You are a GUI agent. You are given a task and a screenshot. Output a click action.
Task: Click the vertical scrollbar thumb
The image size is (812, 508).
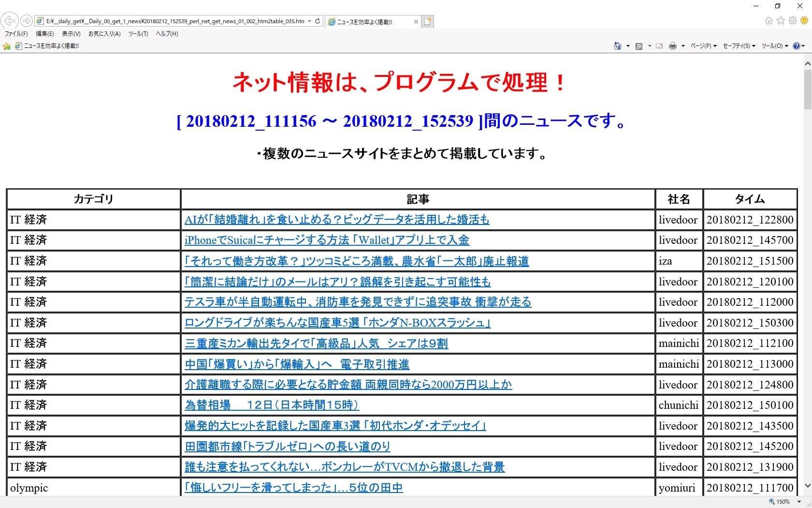point(808,90)
